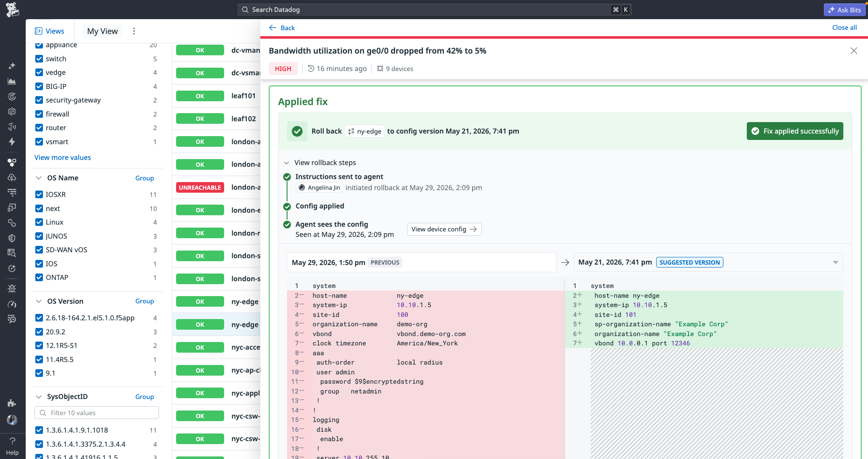Open View device config
The image size is (868, 459).
(444, 229)
